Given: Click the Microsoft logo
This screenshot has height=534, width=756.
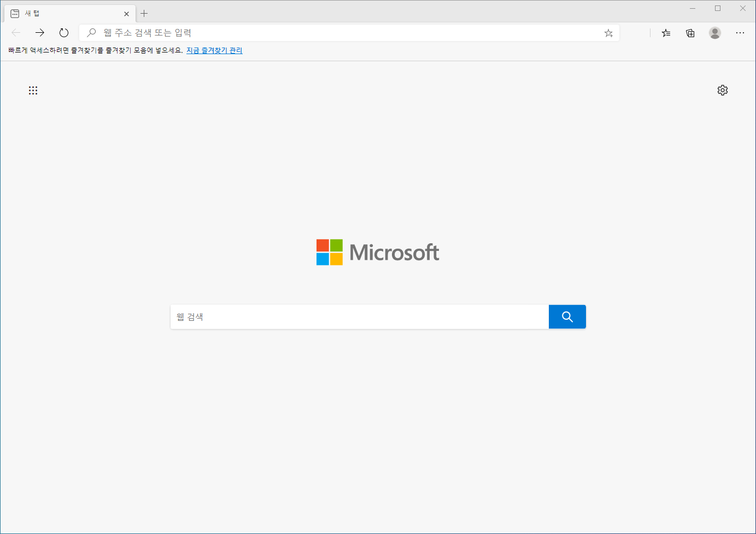Looking at the screenshot, I should tap(378, 252).
